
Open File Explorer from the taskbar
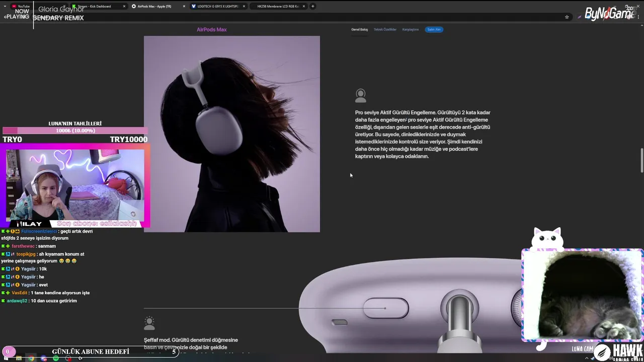coord(19,358)
